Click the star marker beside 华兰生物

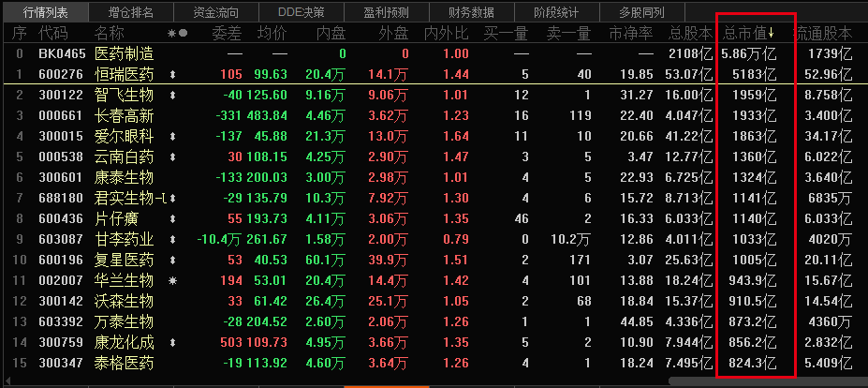pos(171,279)
